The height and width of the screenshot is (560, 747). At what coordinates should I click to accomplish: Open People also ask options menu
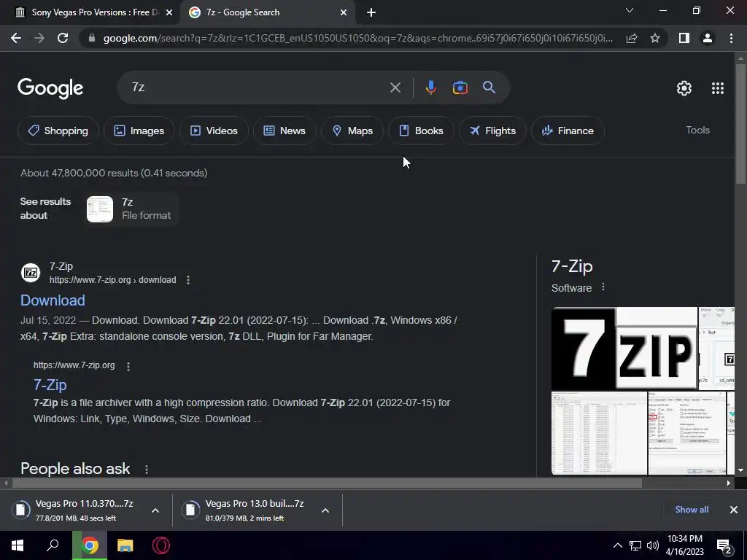[146, 469]
